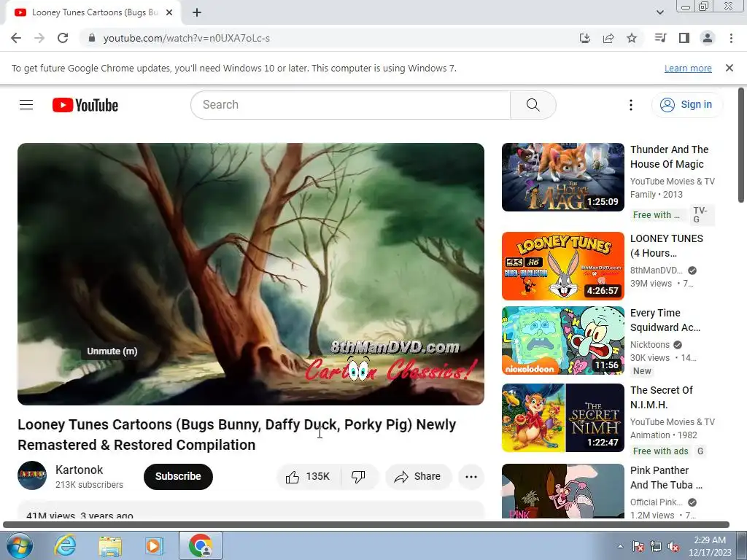Open LOONEY TUNES (4 Hours... title
Viewport: 747px width, 560px height.
667,246
